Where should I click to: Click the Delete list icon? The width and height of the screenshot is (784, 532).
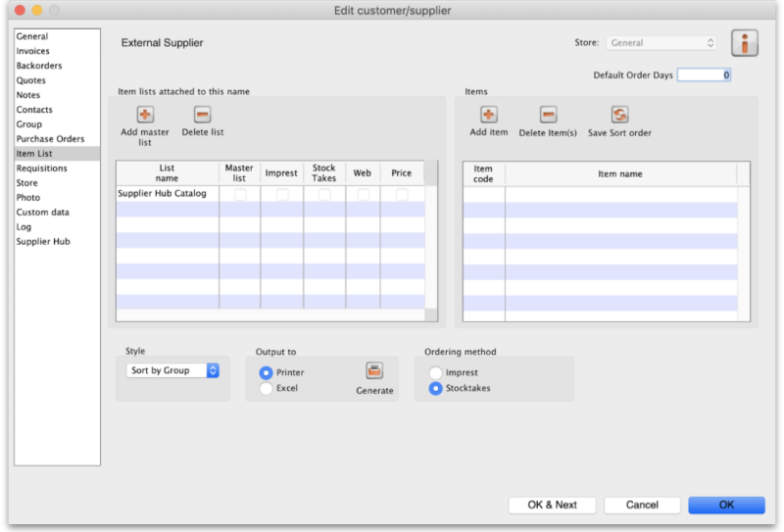pos(202,116)
